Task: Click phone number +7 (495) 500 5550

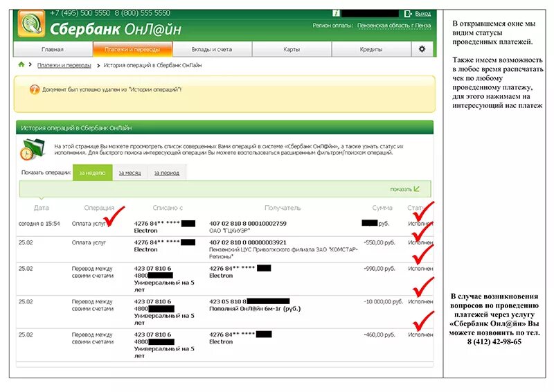Action: pyautogui.click(x=80, y=13)
